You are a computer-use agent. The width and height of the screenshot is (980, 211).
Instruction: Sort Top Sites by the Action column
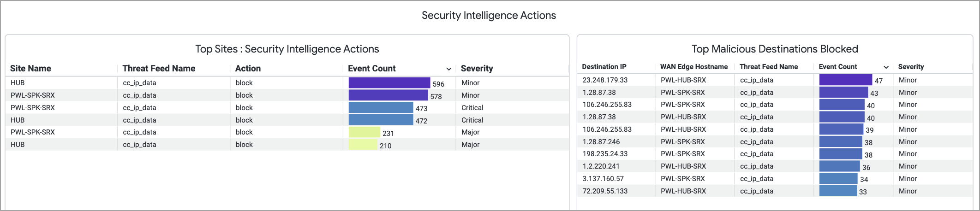[248, 69]
